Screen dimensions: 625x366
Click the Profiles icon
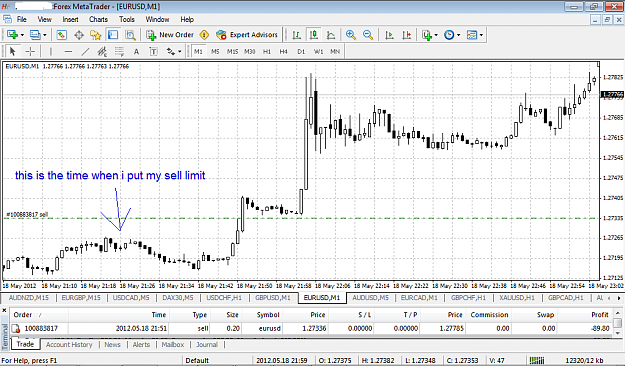[x=35, y=35]
